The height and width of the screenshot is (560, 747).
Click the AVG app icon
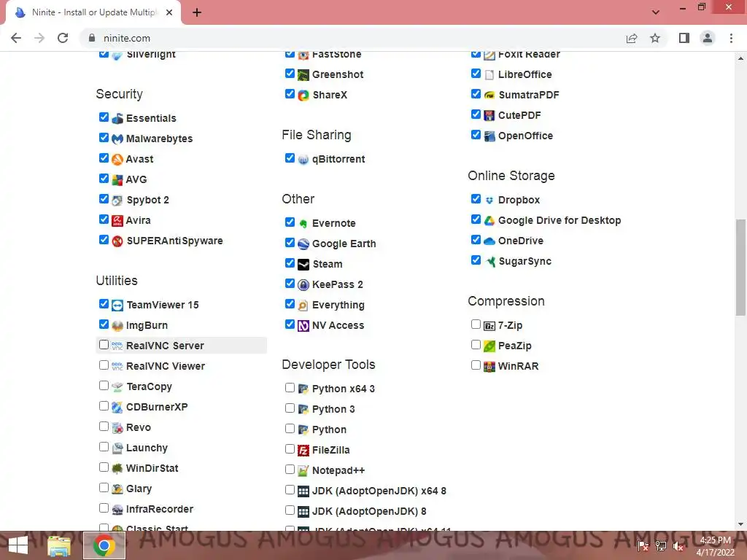[x=117, y=179]
